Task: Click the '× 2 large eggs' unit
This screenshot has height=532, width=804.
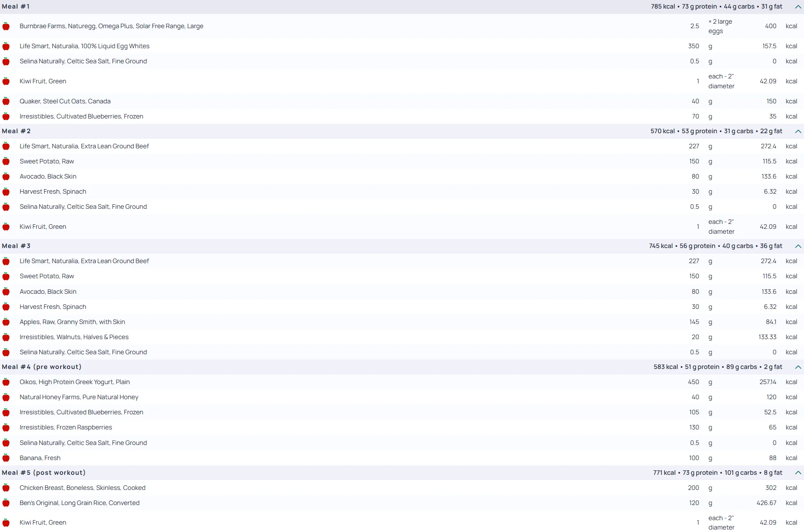Action: click(721, 26)
